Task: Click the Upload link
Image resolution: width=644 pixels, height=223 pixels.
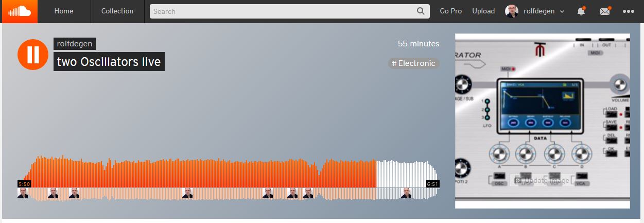Action: (x=483, y=11)
